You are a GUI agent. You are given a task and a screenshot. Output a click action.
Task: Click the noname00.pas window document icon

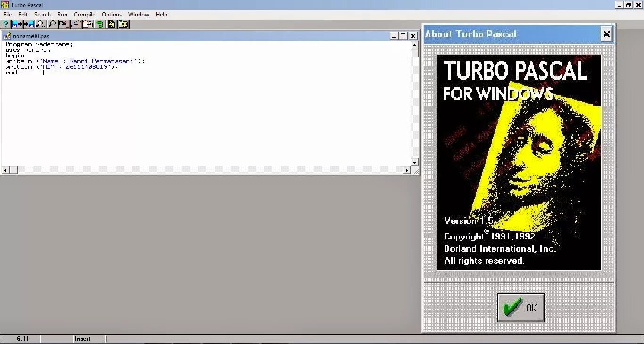(7, 36)
